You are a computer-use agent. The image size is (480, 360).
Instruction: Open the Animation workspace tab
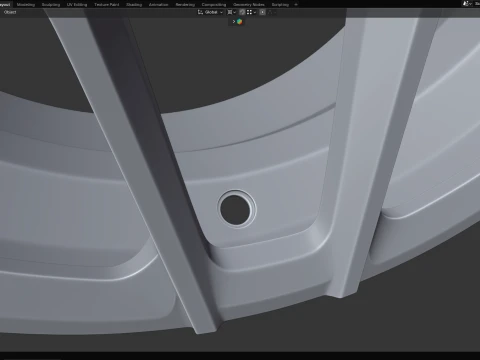[158, 4]
